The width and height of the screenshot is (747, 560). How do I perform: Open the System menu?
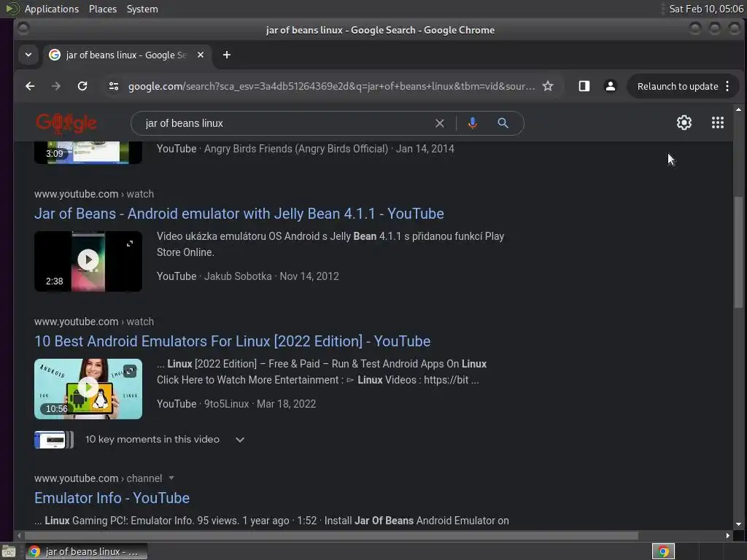[x=142, y=9]
